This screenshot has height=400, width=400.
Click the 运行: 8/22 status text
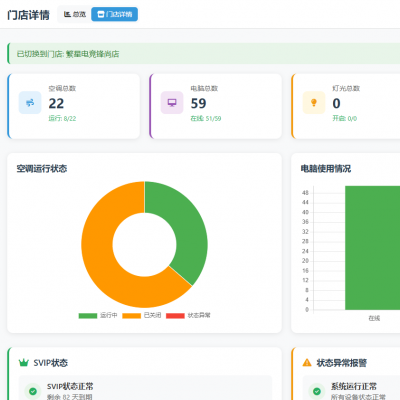pyautogui.click(x=62, y=119)
